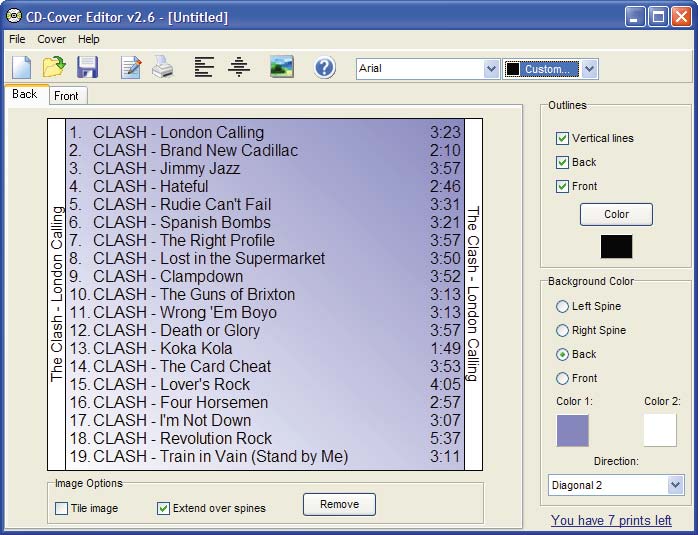Choose Front background radio button
The image size is (698, 535).
562,378
